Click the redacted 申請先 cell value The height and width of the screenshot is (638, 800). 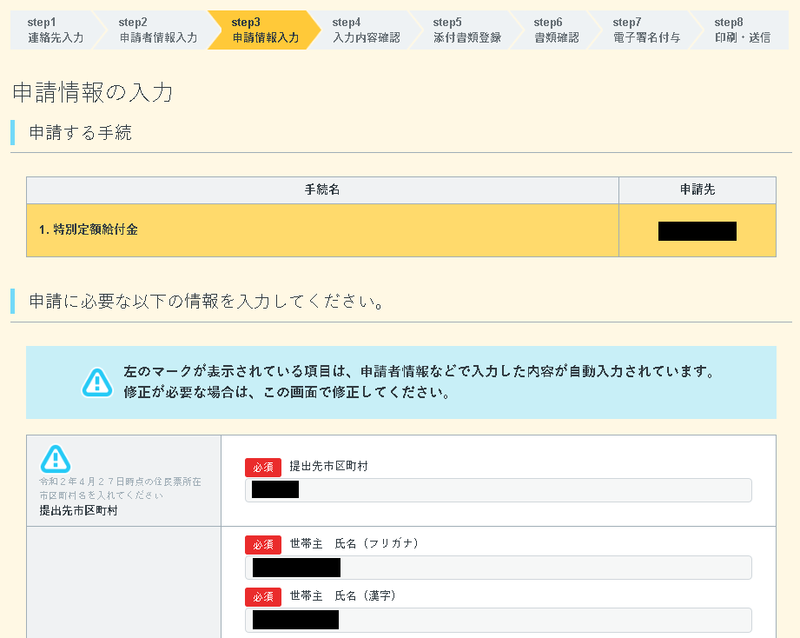pos(697,231)
